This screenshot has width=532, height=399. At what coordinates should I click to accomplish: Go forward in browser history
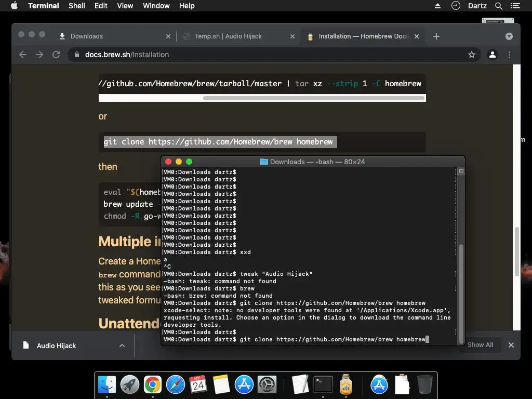click(39, 55)
